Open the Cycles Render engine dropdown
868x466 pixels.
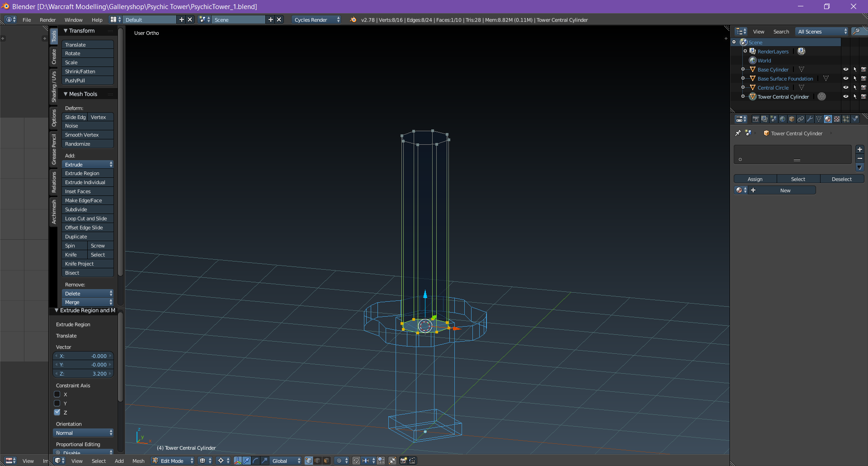[316, 19]
